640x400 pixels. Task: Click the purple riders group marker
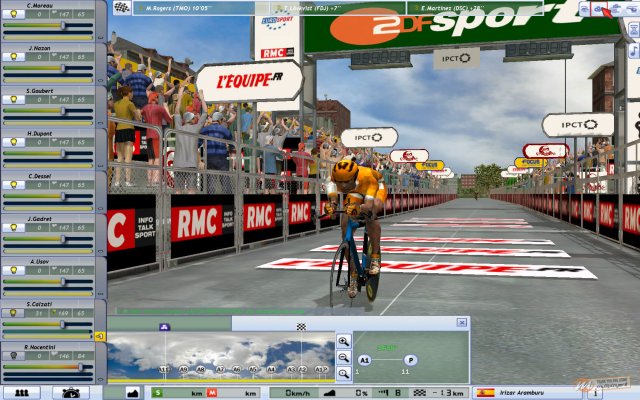click(164, 327)
